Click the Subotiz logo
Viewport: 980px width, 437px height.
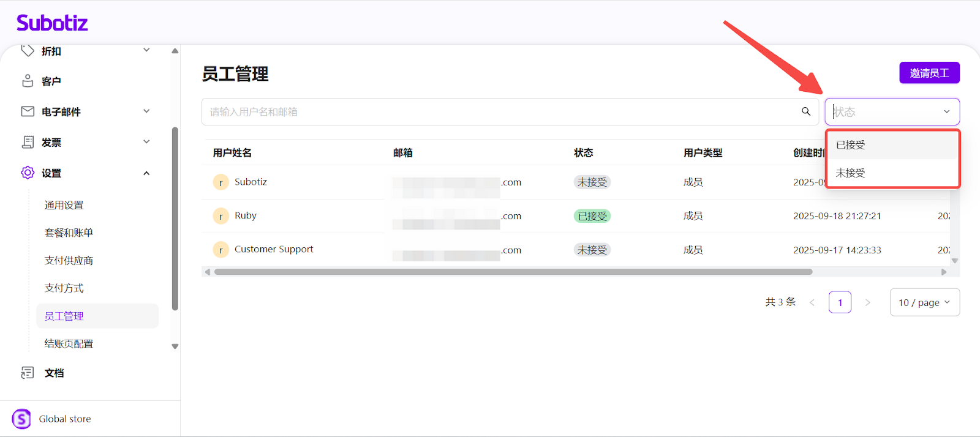[x=52, y=23]
